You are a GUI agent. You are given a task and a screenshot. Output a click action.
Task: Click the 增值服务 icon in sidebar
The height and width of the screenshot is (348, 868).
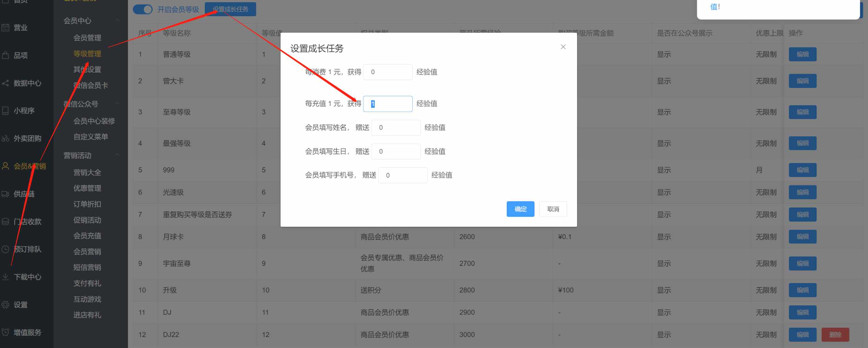point(5,333)
